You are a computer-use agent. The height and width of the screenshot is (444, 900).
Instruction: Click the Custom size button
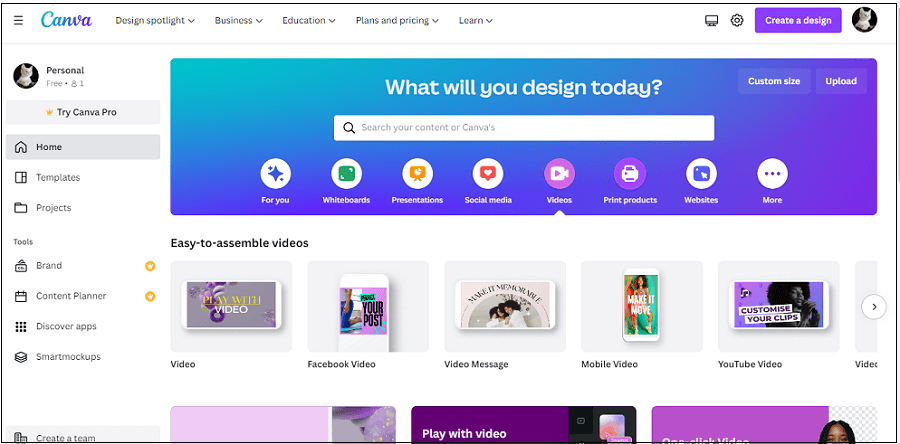[x=774, y=81]
